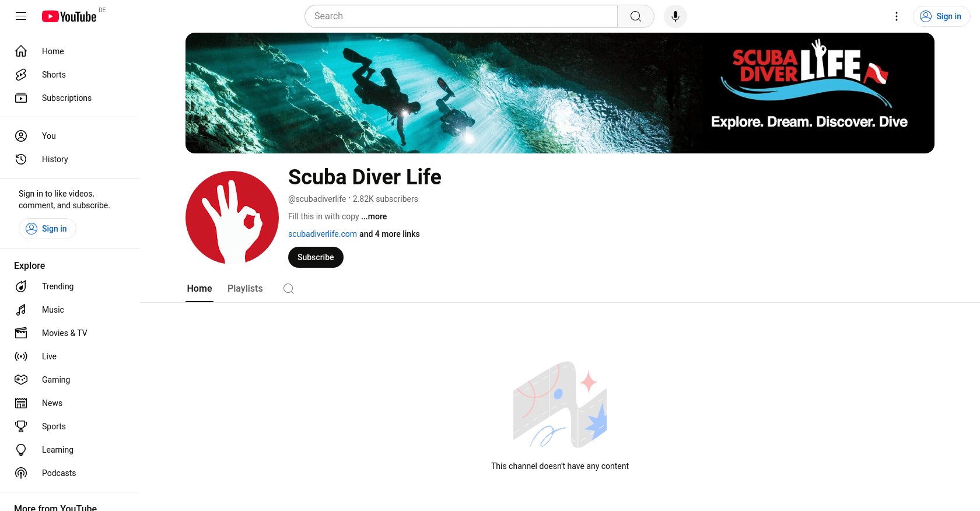
Task: Go to Trending in Explore
Action: (x=57, y=286)
